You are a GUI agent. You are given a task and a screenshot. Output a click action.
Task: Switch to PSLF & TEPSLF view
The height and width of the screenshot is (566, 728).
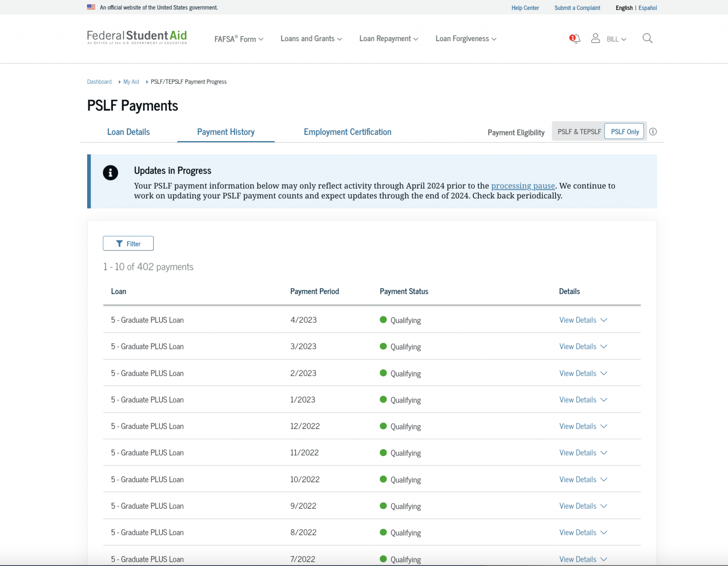tap(578, 131)
